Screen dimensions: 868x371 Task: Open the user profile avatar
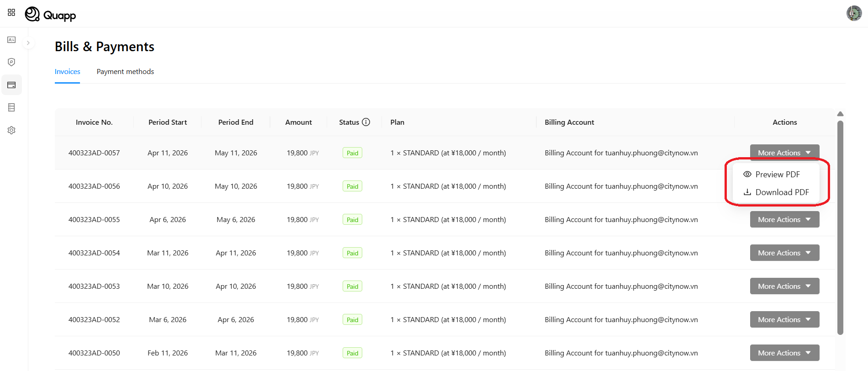[854, 13]
